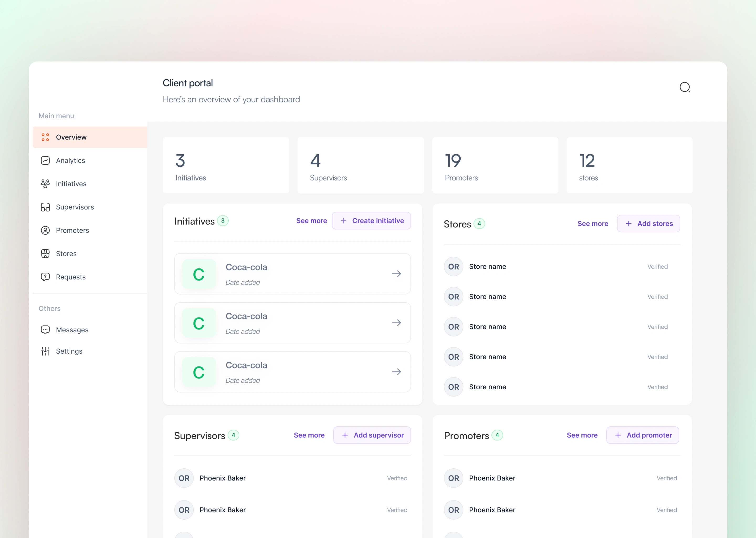Click the Add promoter button
The height and width of the screenshot is (538, 756).
click(642, 435)
